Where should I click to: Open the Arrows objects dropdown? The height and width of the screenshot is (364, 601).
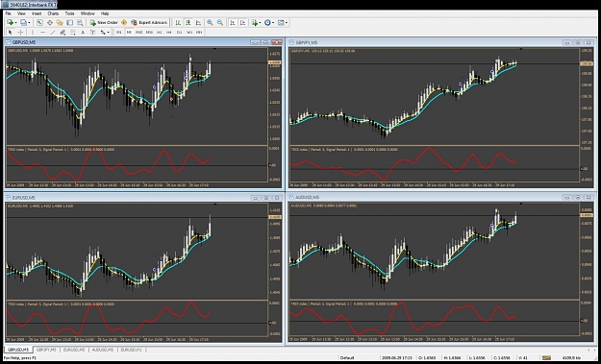(x=105, y=32)
